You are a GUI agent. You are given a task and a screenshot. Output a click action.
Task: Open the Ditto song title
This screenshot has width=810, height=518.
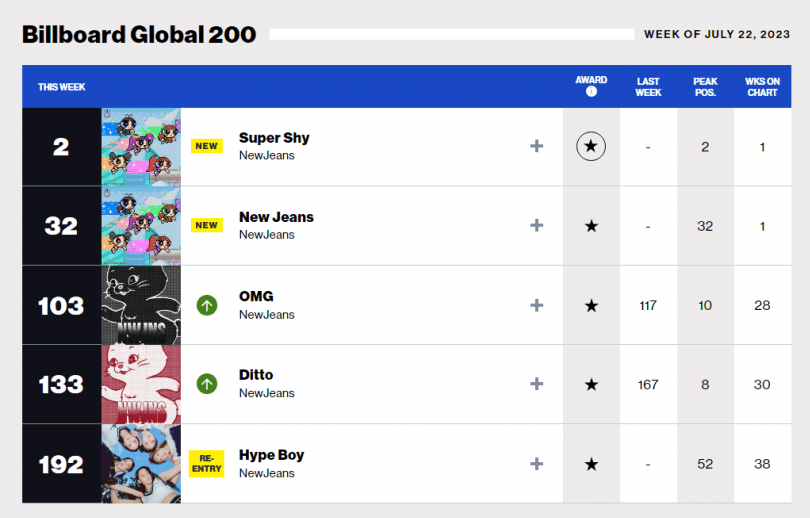(256, 375)
